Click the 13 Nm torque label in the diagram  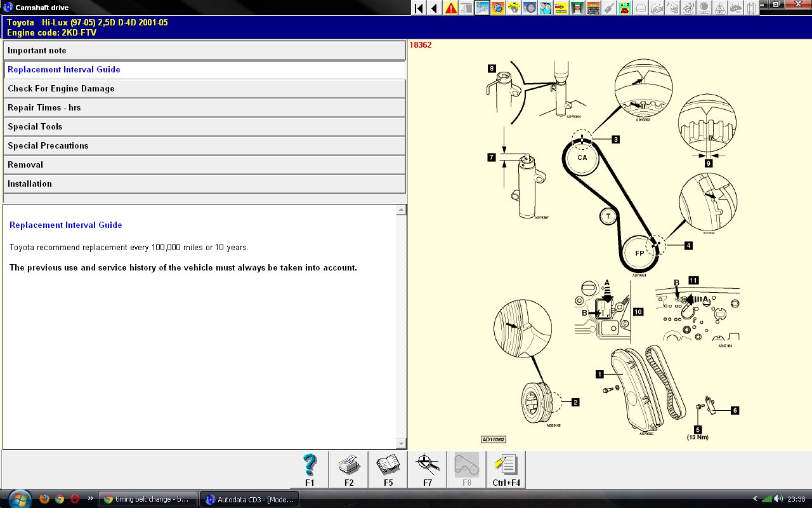(x=697, y=437)
